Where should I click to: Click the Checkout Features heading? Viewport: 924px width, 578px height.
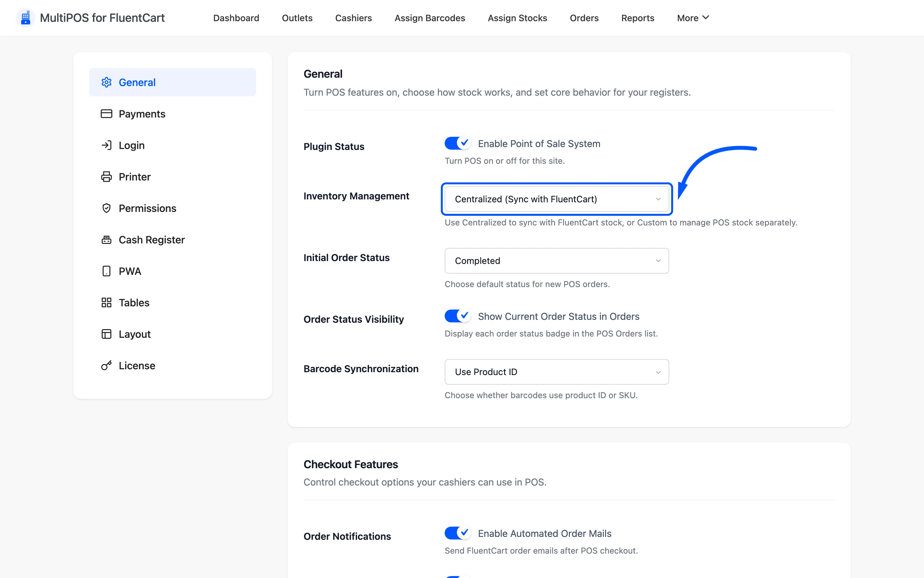pos(350,464)
